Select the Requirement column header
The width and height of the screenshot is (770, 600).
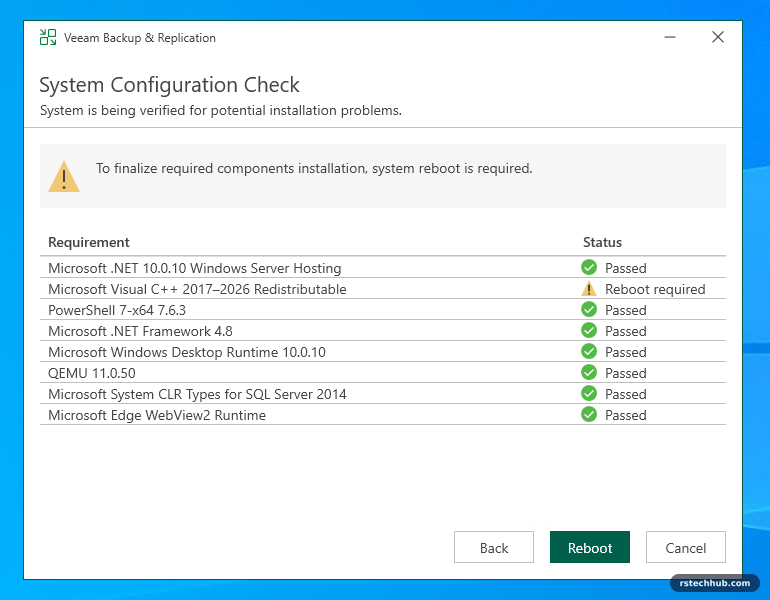click(x=89, y=242)
